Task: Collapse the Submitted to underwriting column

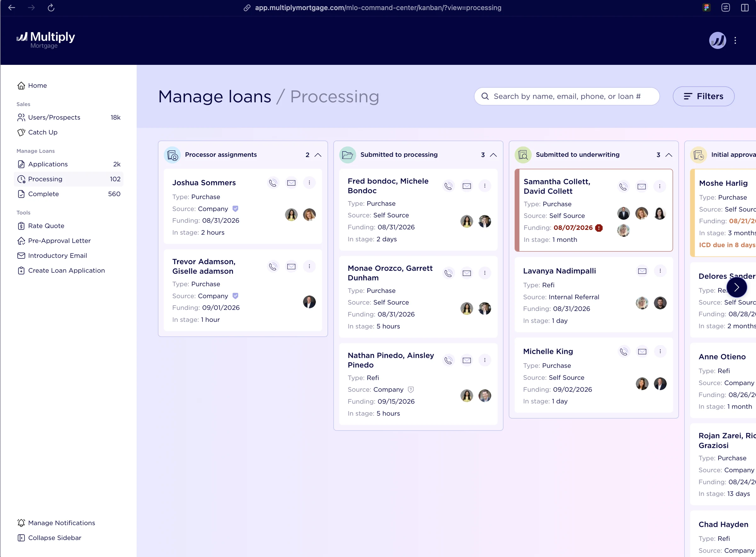Action: point(669,155)
